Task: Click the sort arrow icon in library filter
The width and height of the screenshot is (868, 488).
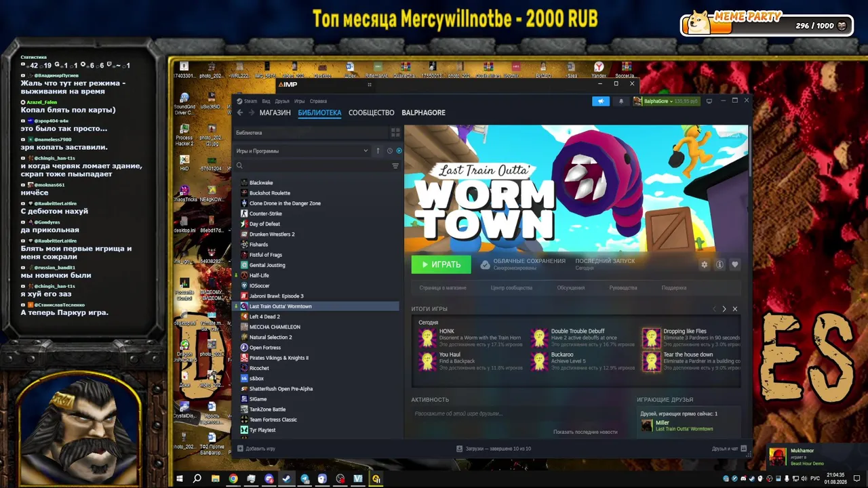Action: [378, 150]
